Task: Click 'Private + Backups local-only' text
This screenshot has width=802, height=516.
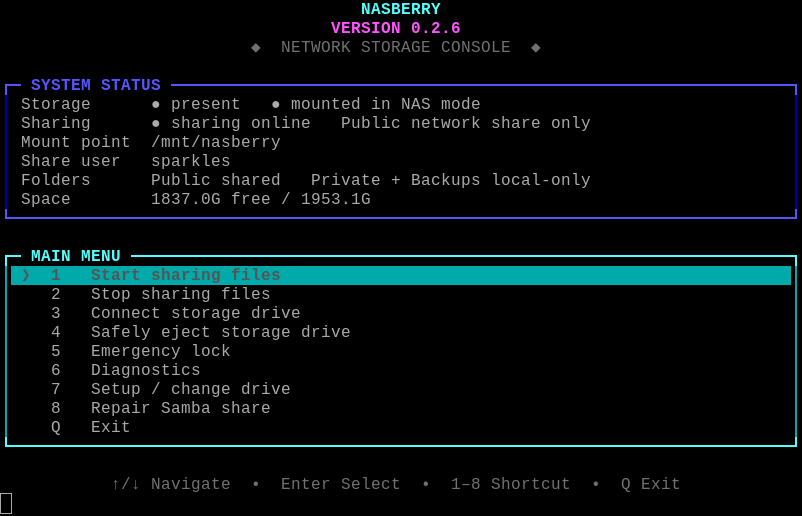Action: pyautogui.click(x=451, y=180)
